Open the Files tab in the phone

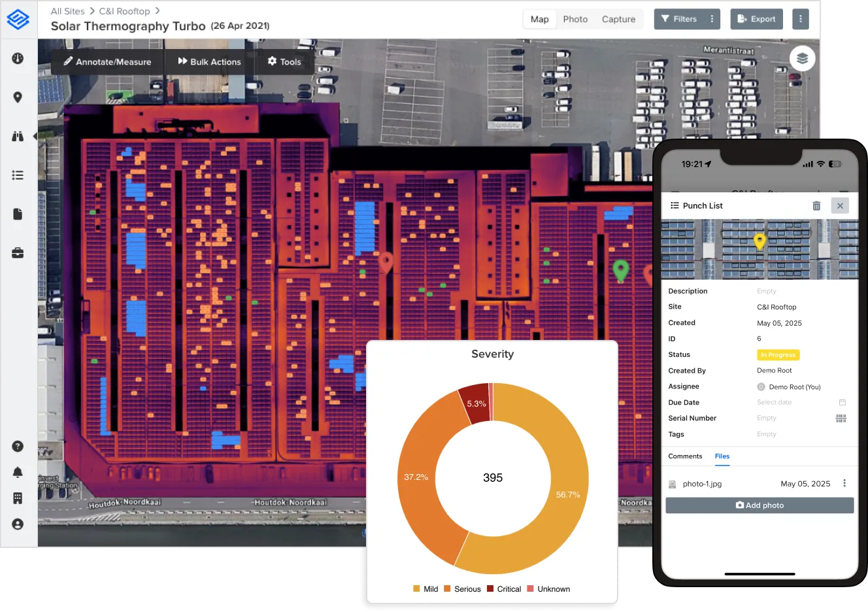(x=722, y=456)
